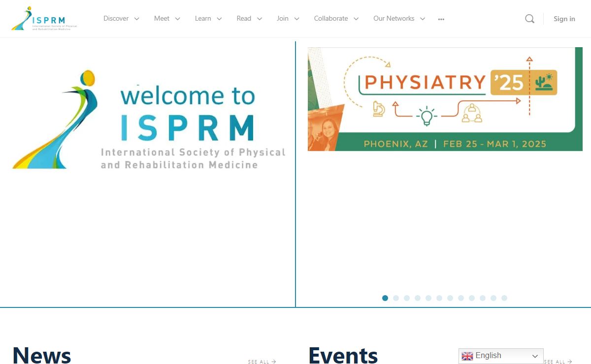The image size is (591, 364).
Task: Select the second carousel dot
Action: click(x=396, y=298)
